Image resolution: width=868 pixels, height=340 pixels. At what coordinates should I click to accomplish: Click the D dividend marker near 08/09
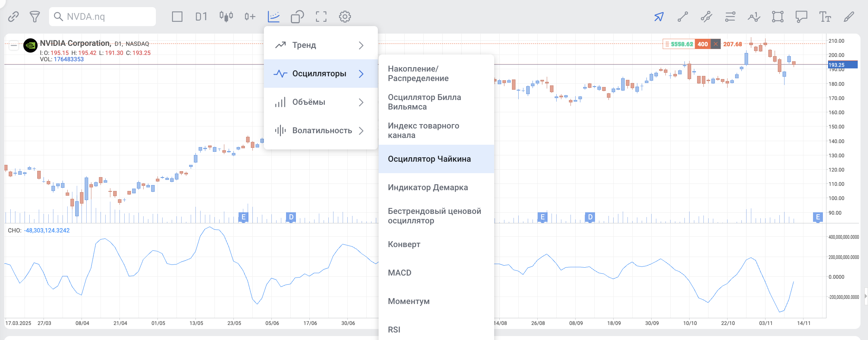[590, 217]
